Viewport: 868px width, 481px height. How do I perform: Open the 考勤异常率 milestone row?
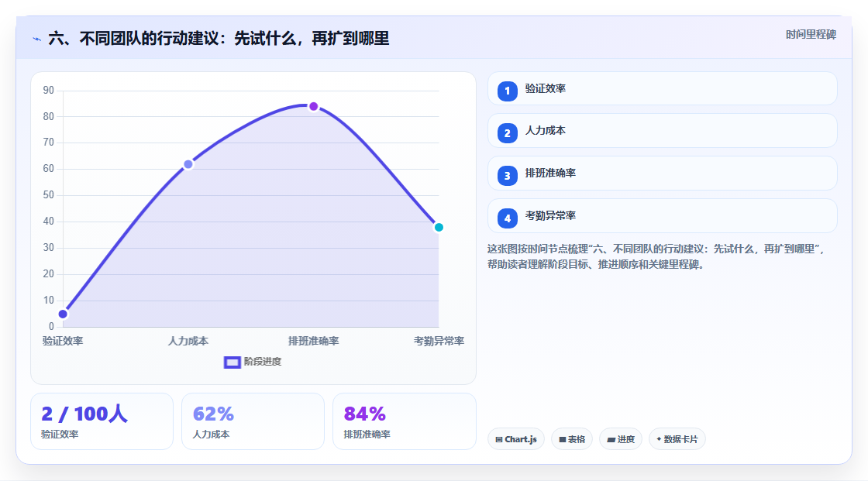662,216
